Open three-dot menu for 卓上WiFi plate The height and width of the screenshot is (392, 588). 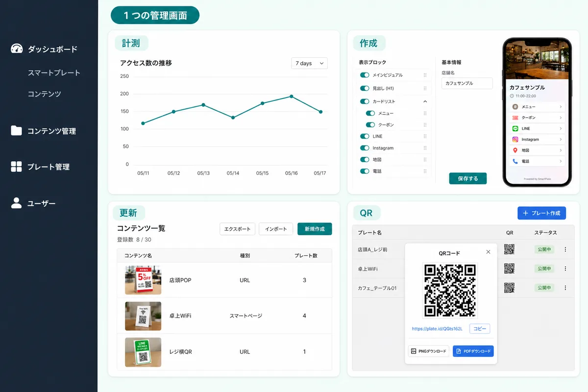click(565, 269)
